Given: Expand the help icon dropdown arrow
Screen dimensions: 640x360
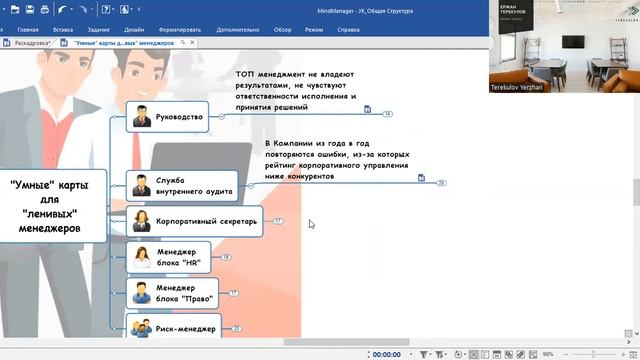Looking at the screenshot, I should [x=113, y=9].
